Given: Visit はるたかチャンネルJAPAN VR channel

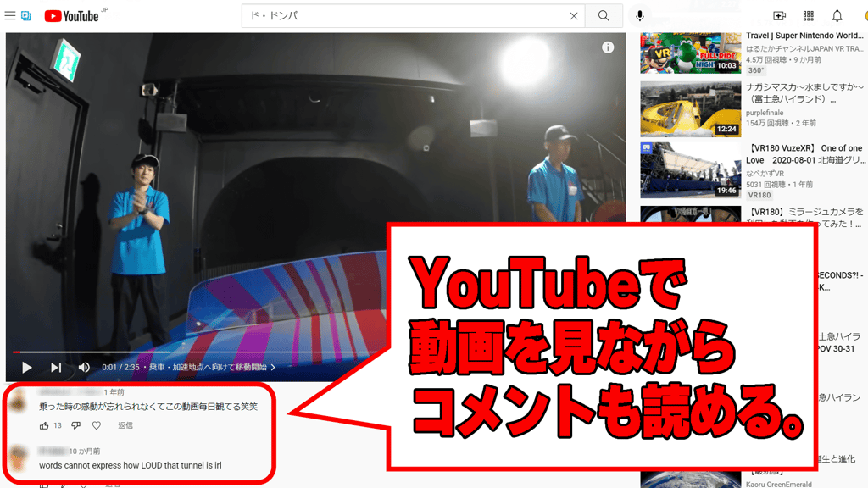Looking at the screenshot, I should (x=804, y=48).
